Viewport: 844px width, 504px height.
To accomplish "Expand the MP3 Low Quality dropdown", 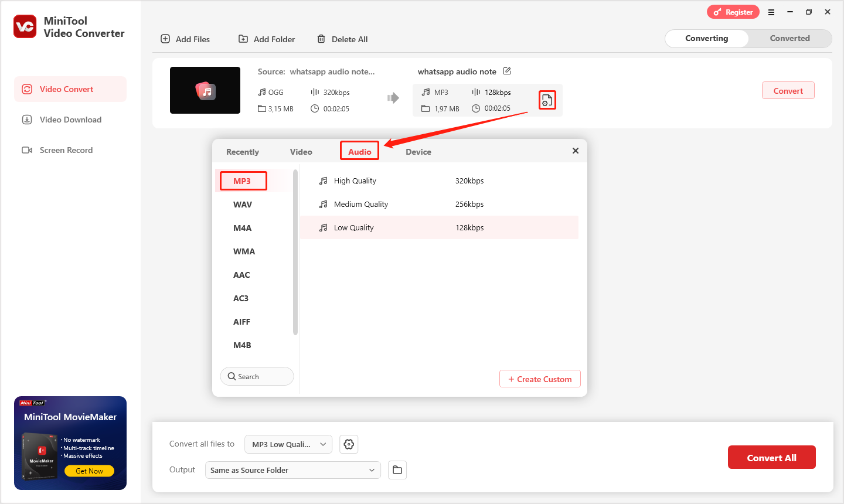I will pyautogui.click(x=288, y=444).
